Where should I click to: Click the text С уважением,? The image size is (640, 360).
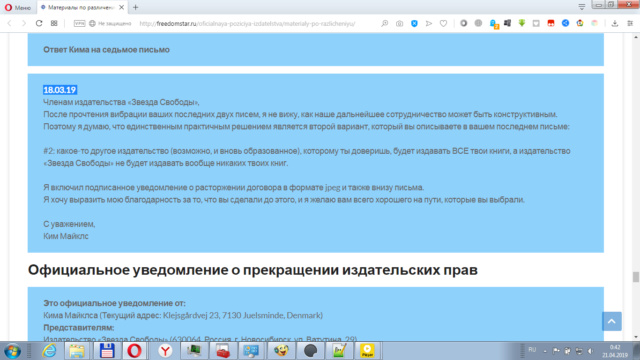(x=69, y=224)
